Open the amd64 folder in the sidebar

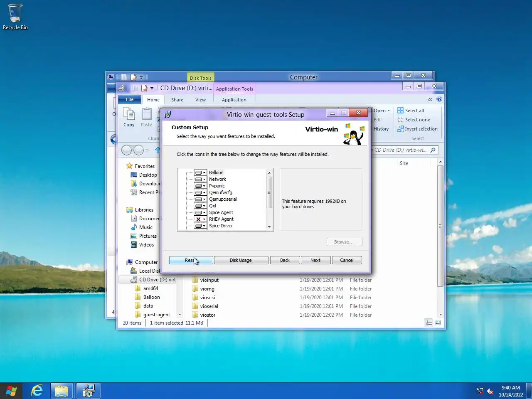147,288
